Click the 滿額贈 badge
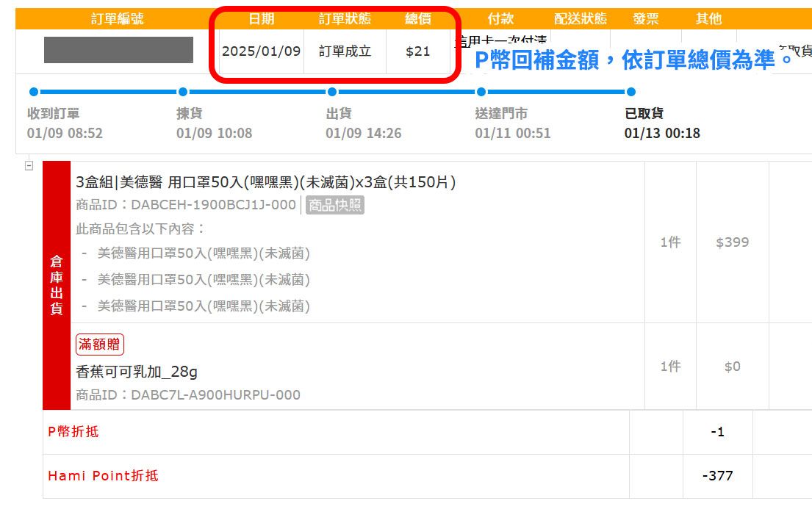Screen dimensions: 812x523 tap(100, 345)
